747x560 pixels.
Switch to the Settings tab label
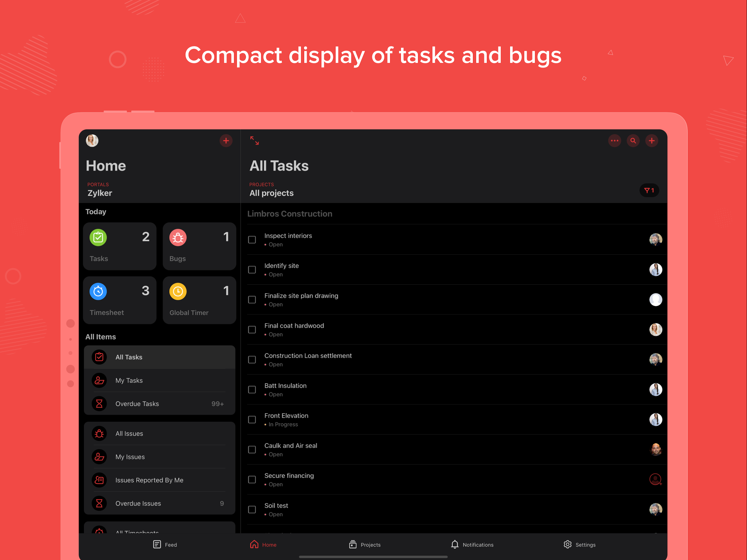point(585,545)
